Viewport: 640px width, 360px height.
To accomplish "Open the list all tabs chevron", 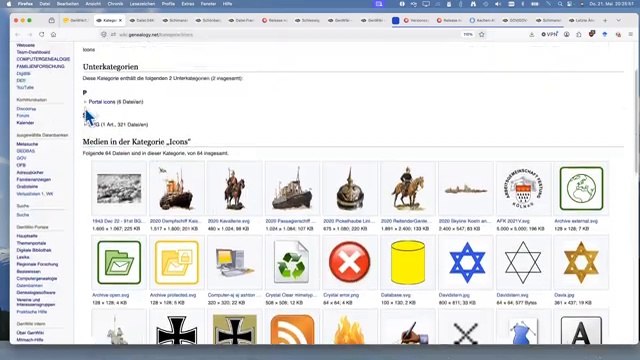I will (x=619, y=20).
